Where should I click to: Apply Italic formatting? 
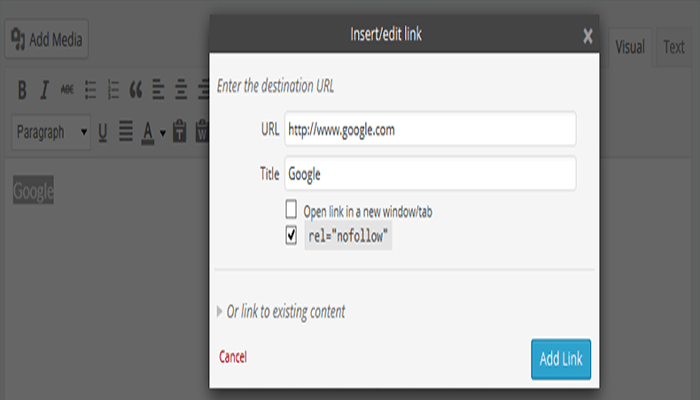(x=44, y=90)
